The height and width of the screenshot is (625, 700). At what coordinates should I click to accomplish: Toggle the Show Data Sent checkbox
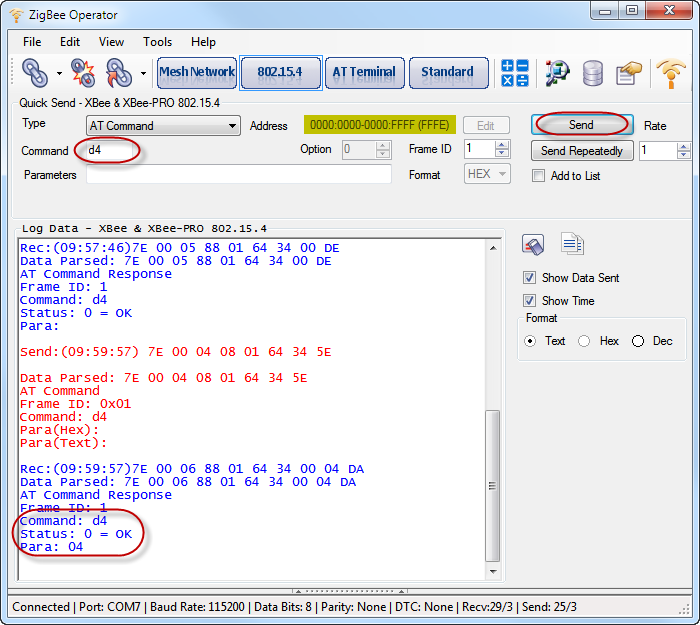(529, 278)
